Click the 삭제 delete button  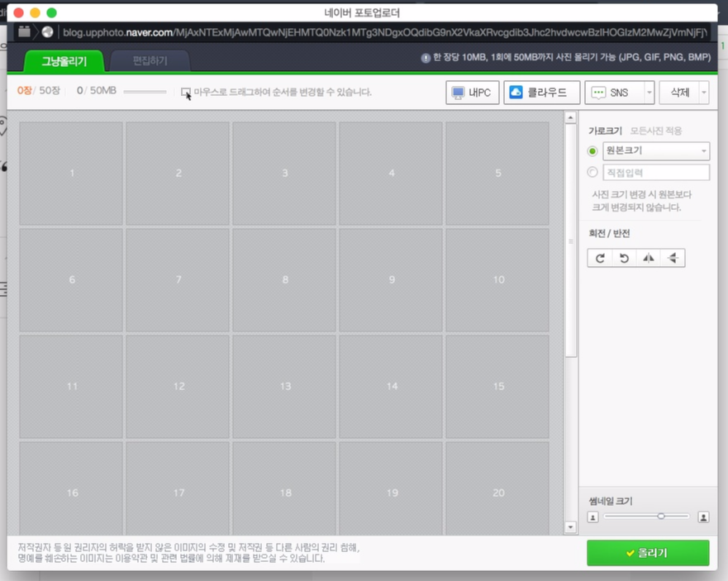pyautogui.click(x=679, y=92)
